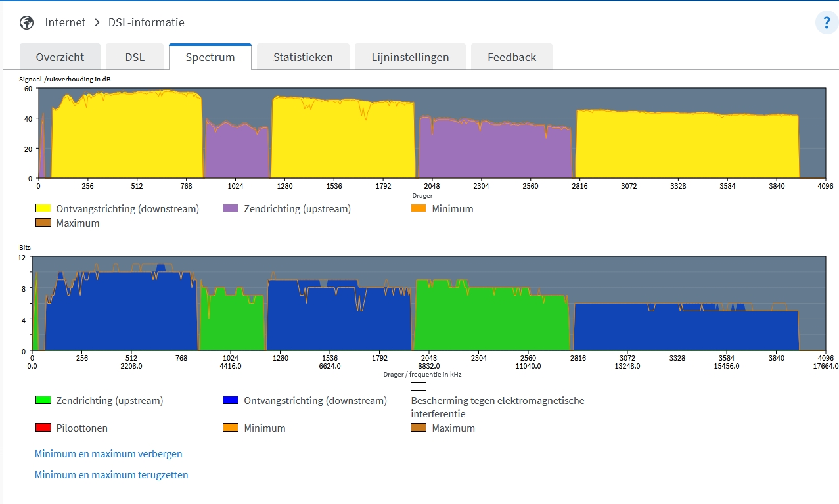Click 'Minimum en maximum terugzetten' link

(111, 475)
